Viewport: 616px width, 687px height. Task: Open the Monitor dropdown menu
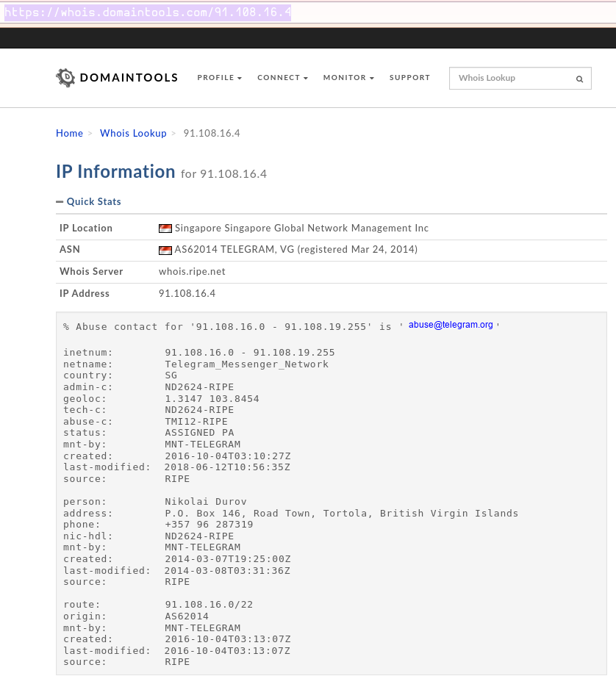tap(348, 78)
